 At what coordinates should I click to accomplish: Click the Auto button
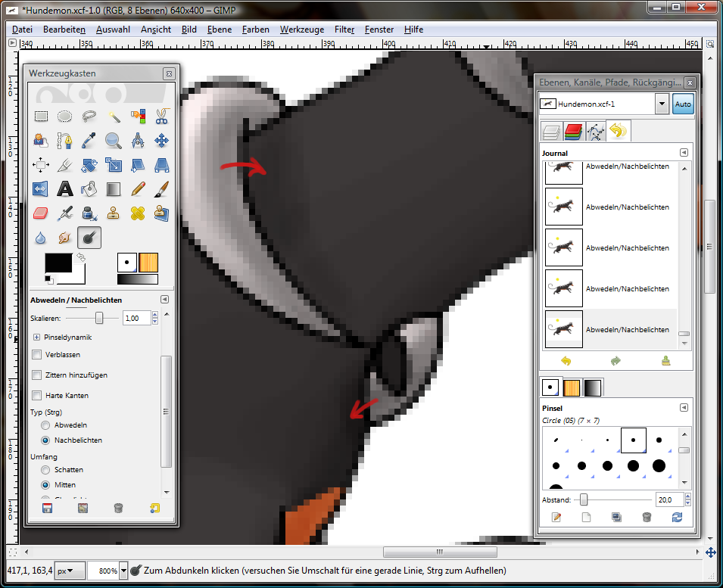click(683, 104)
